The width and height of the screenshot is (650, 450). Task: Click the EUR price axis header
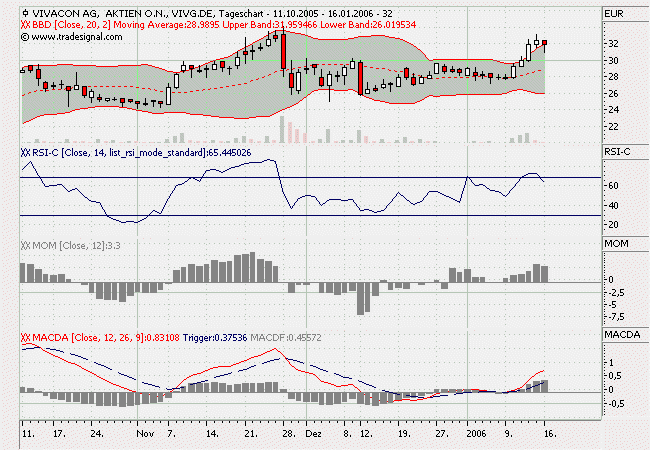point(614,14)
